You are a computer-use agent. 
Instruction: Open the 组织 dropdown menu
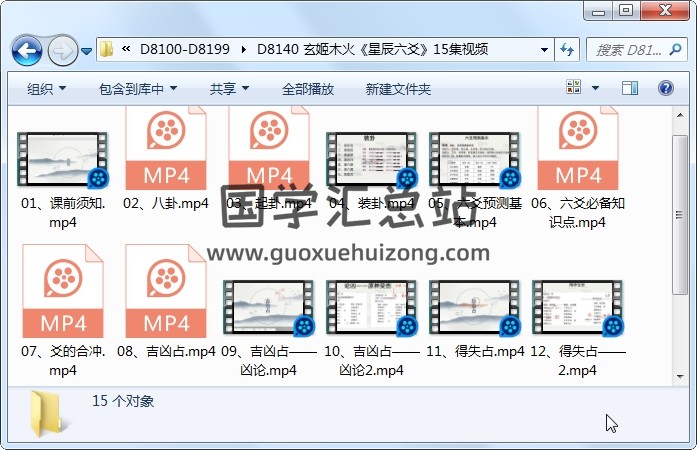[46, 89]
